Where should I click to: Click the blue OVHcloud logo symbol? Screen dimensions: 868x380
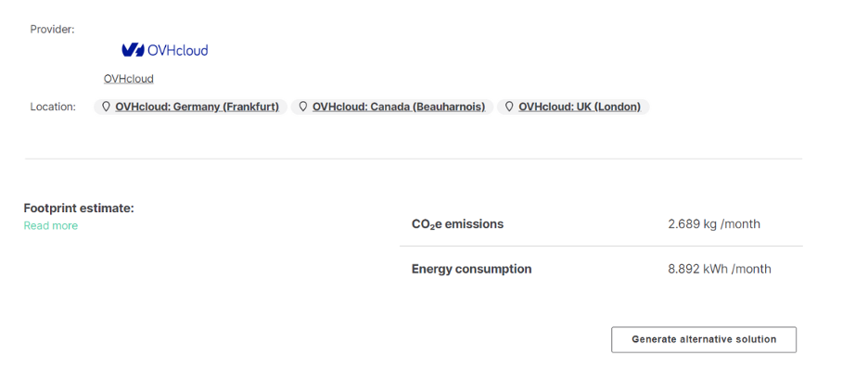click(133, 50)
